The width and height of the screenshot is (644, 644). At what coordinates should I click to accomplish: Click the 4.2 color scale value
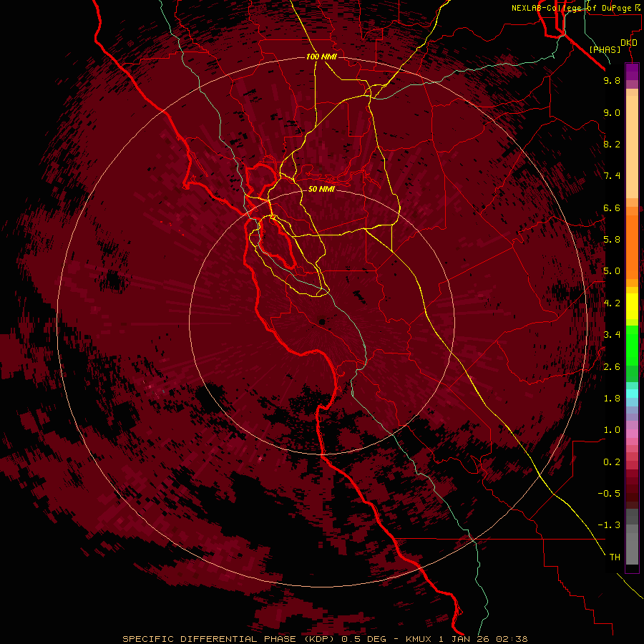(x=612, y=303)
